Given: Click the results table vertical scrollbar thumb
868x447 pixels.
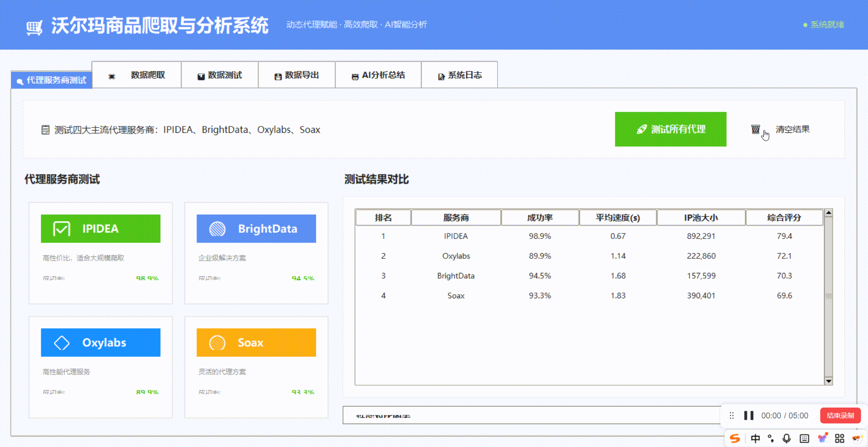Looking at the screenshot, I should (x=829, y=296).
